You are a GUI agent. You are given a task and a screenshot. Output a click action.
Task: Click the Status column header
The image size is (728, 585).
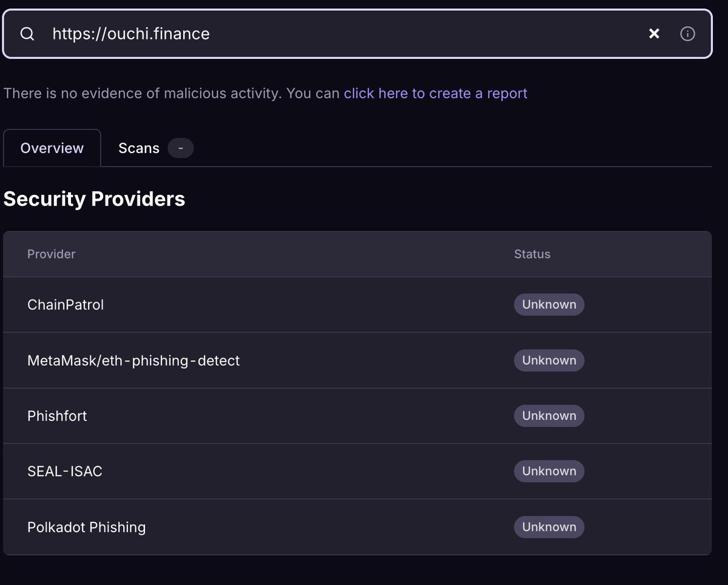(532, 254)
